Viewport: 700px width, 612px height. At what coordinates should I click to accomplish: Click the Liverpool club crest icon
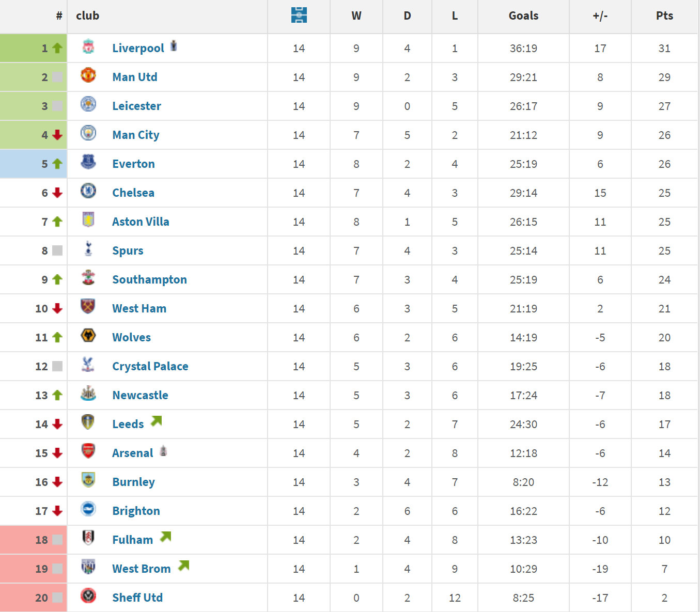[88, 46]
